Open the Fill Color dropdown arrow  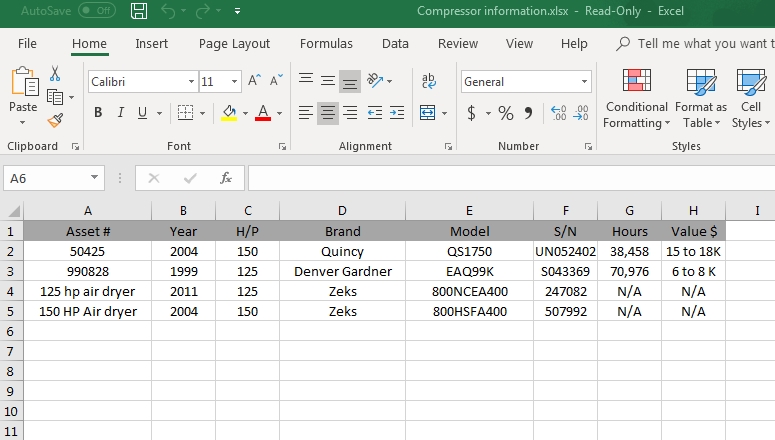(x=245, y=113)
